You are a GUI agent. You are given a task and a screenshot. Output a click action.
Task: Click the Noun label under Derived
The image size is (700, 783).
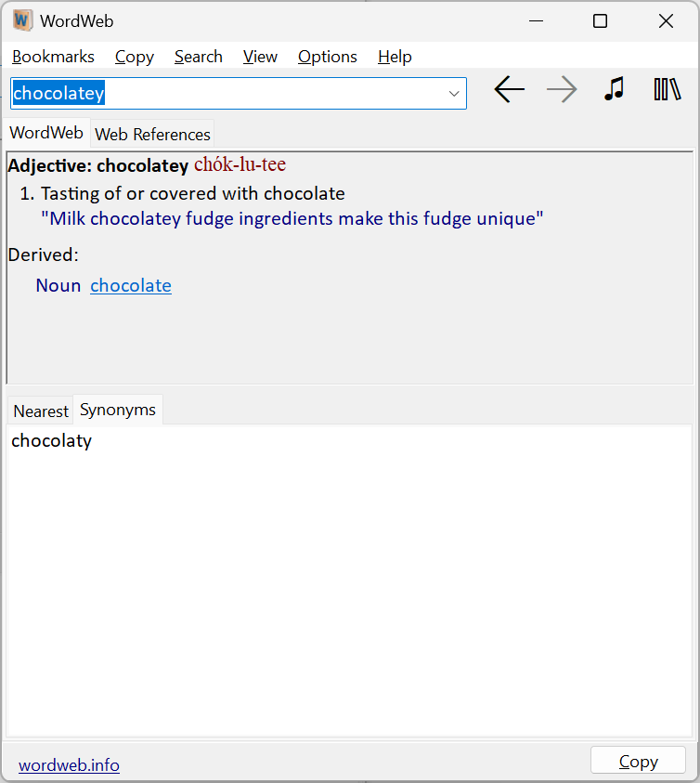coord(58,285)
